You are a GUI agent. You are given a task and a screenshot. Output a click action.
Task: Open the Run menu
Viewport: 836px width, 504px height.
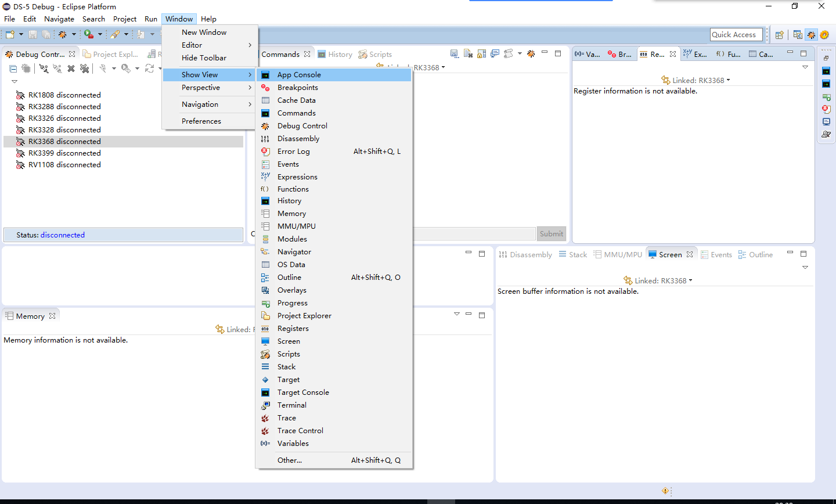pos(151,19)
